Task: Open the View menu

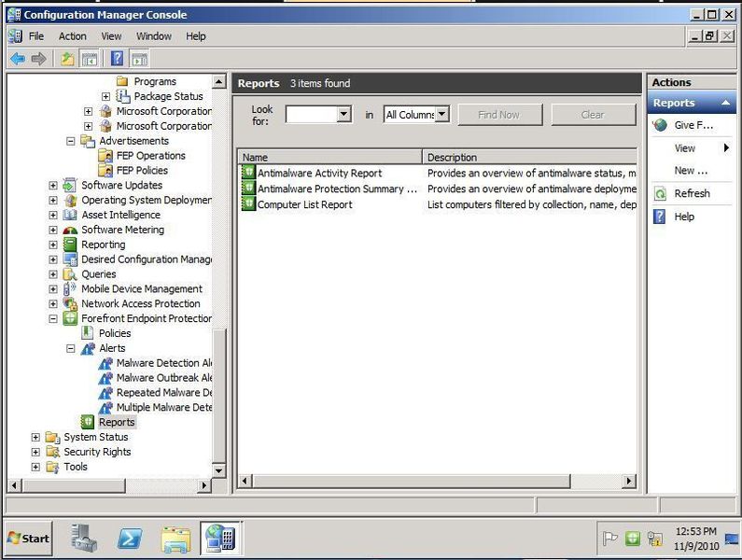Action: point(111,36)
